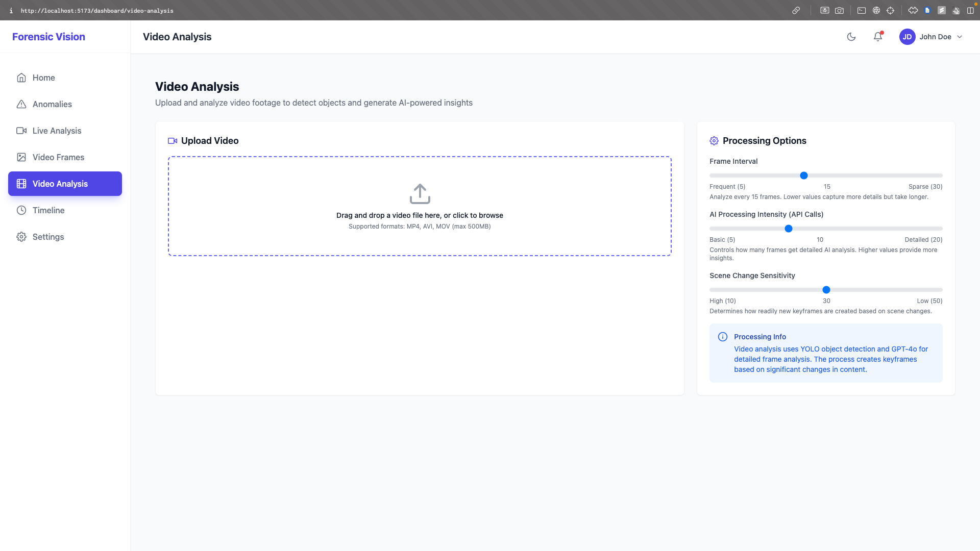Screen dimensions: 980x551
Task: Click the Processing Info circle icon
Action: pos(723,337)
